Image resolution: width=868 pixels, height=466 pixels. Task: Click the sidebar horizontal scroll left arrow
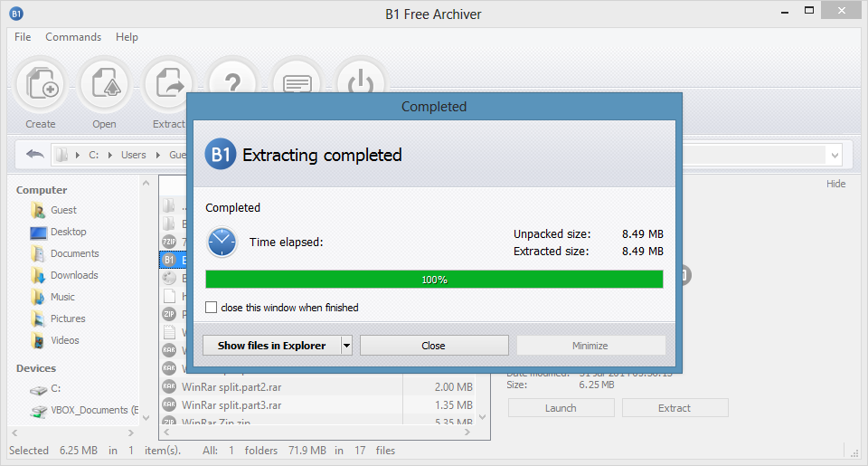click(x=15, y=433)
